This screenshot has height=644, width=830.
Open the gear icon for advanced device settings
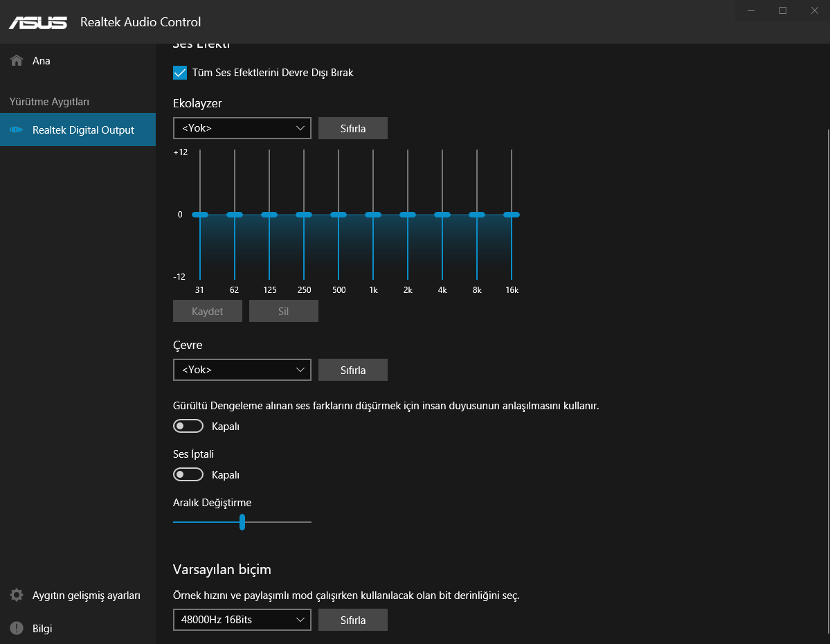17,595
